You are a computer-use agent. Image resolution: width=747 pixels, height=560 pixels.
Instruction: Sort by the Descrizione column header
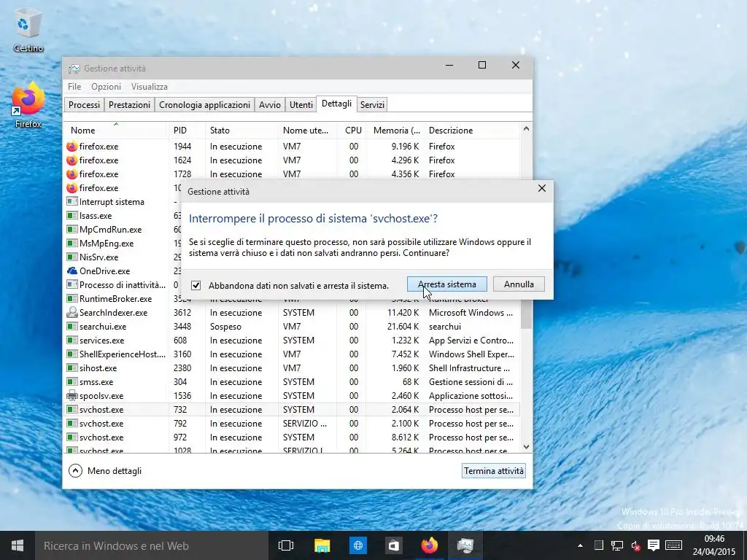tap(472, 130)
